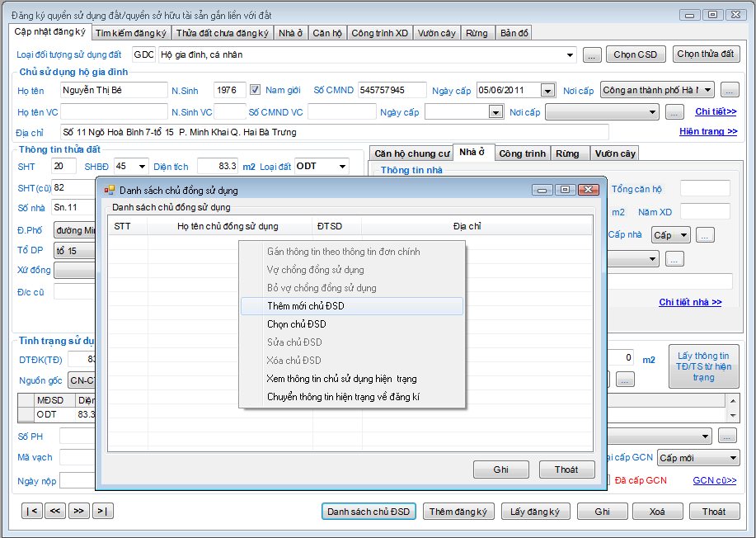Click the browse button beside Nơi cấp
This screenshot has height=538, width=756.
730,90
